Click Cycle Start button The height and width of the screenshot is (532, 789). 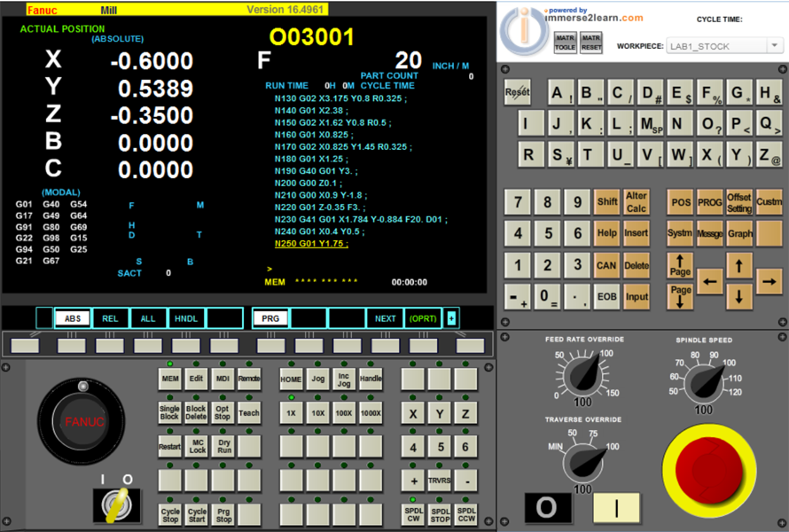tap(197, 514)
